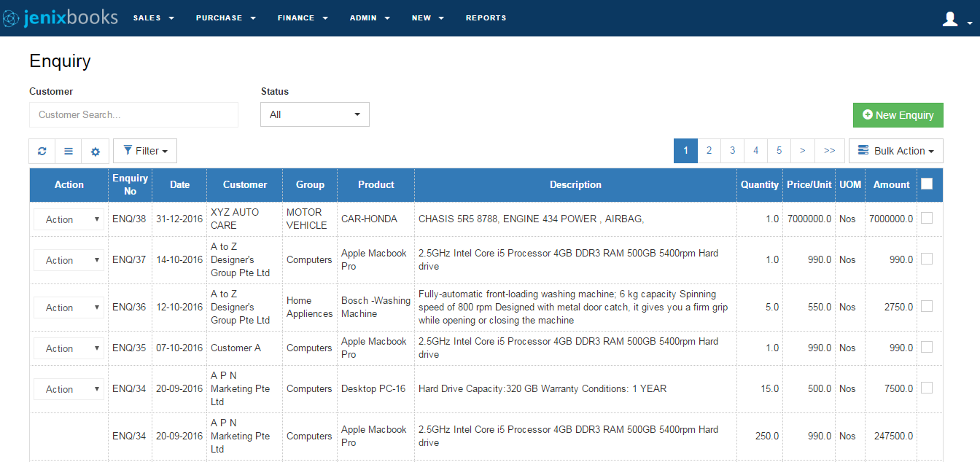Open the SALES menu
Image resolution: width=980 pixels, height=462 pixels.
click(x=154, y=18)
